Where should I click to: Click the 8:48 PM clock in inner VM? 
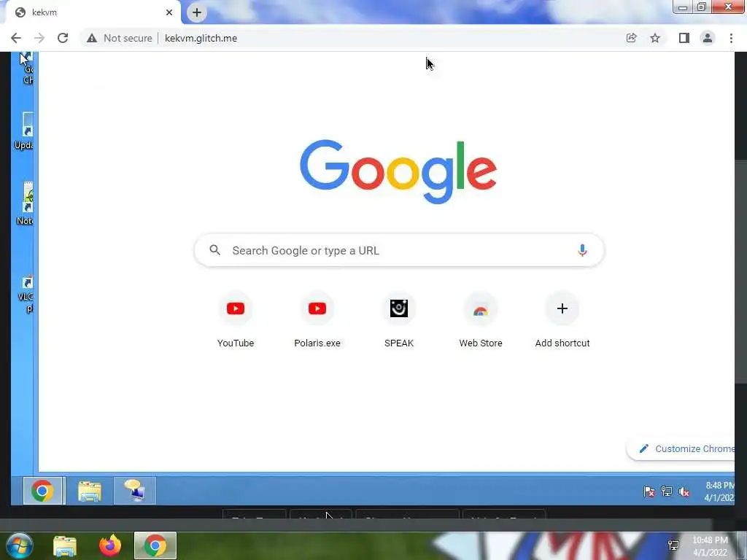[719, 491]
